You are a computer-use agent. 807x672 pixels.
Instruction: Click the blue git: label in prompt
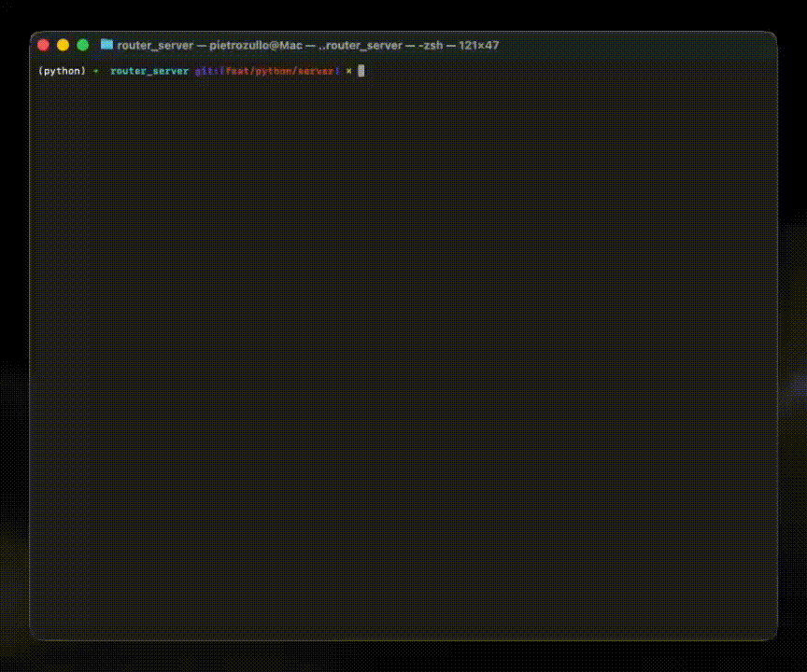[206, 71]
